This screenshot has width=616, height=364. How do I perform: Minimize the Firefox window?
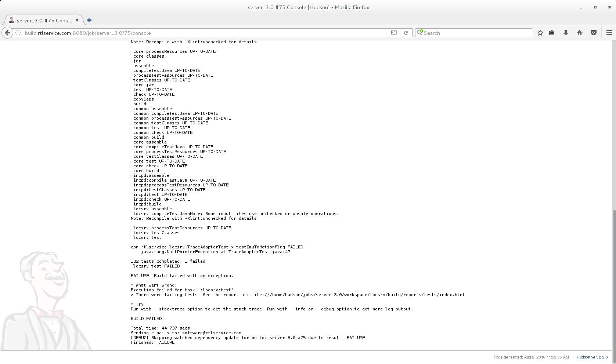(x=581, y=7)
